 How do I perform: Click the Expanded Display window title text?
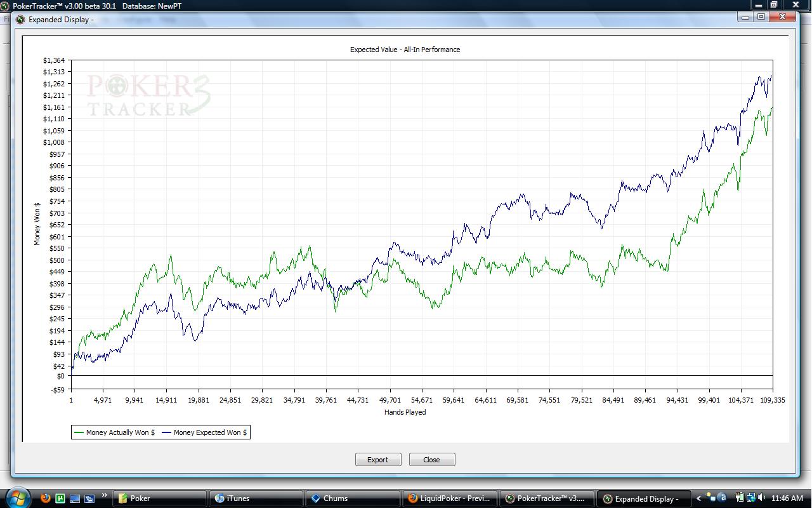tap(61, 19)
